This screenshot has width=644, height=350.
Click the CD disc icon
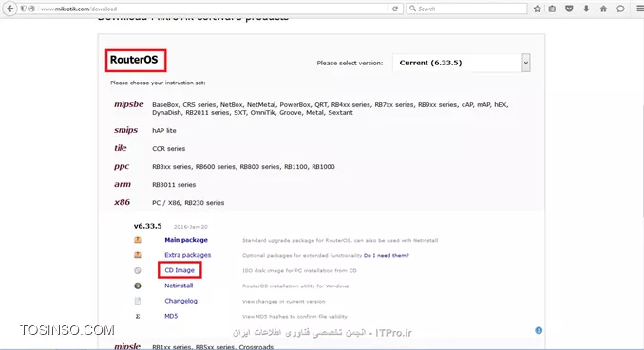[x=138, y=270]
